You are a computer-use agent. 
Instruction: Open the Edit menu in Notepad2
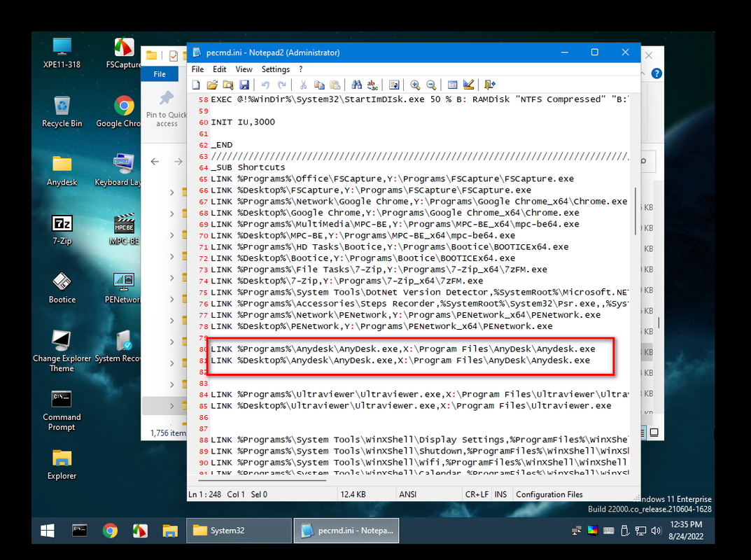(219, 69)
